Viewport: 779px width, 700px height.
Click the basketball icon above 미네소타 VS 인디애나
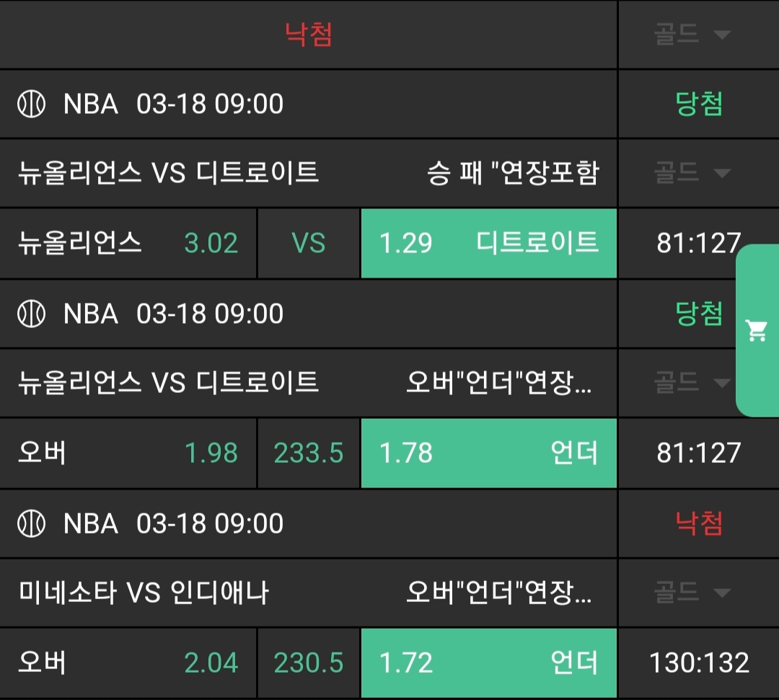[x=31, y=523]
